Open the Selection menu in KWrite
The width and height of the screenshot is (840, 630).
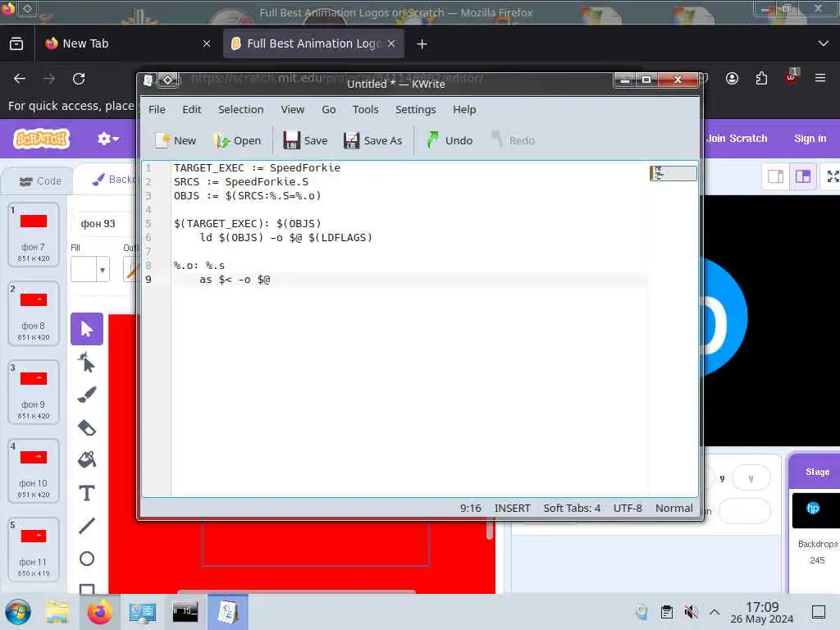240,109
